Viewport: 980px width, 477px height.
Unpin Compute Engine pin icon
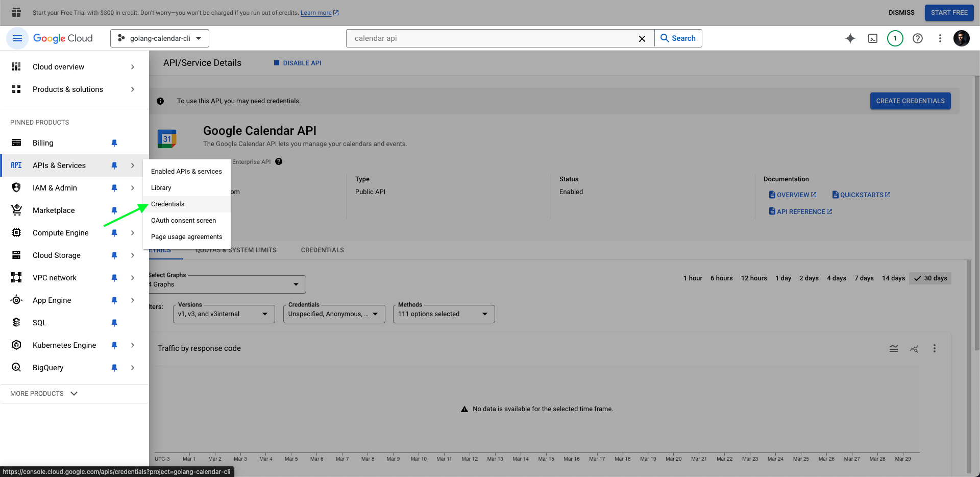[x=114, y=233]
